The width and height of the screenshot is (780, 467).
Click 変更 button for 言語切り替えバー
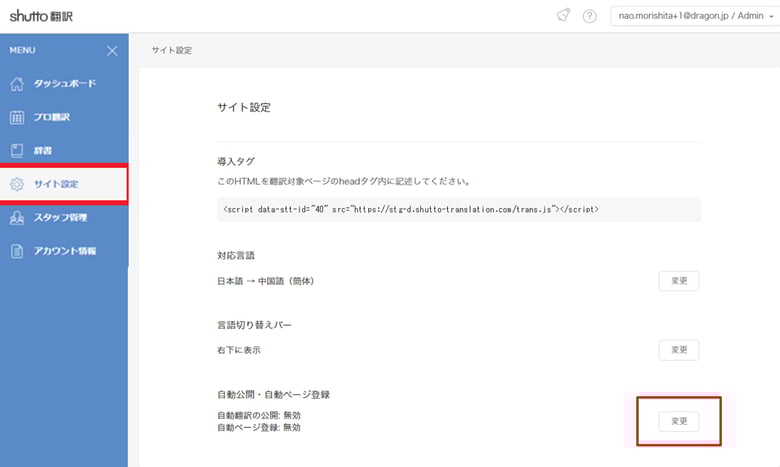pyautogui.click(x=679, y=350)
